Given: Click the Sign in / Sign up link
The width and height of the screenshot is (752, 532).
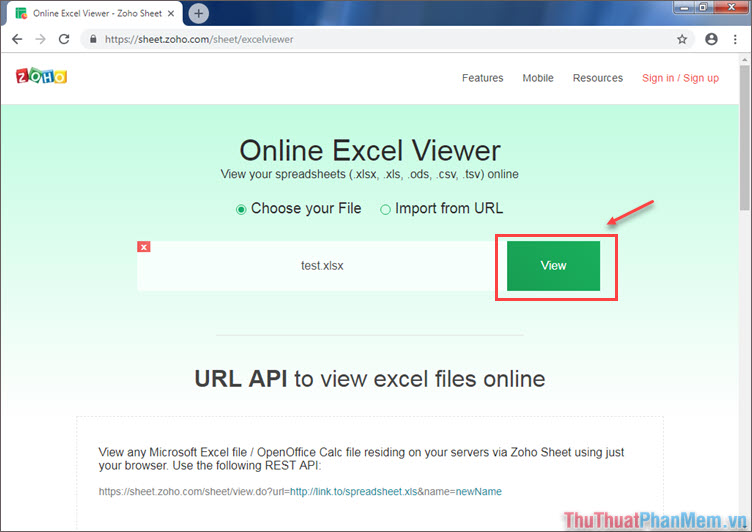Looking at the screenshot, I should pos(681,78).
